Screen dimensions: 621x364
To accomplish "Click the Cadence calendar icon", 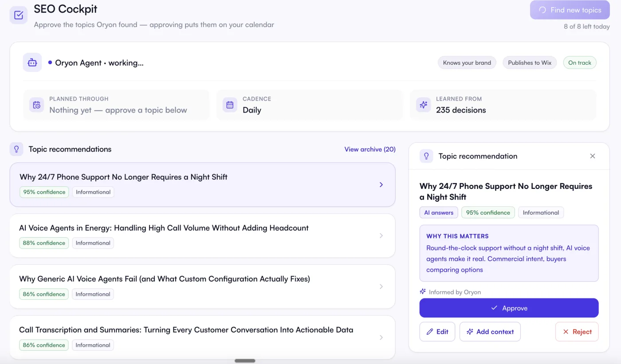I will [x=230, y=105].
